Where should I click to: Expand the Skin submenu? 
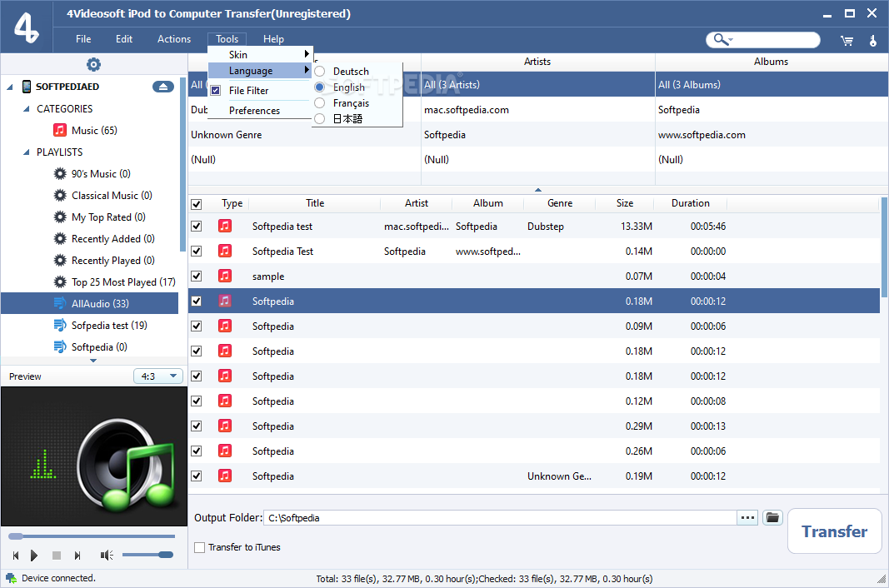pyautogui.click(x=260, y=54)
